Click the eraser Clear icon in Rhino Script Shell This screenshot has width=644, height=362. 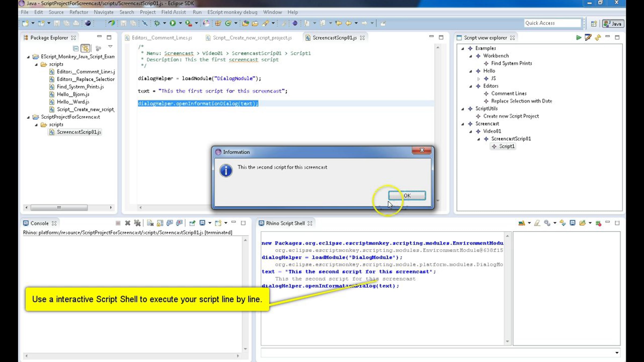[x=537, y=223]
